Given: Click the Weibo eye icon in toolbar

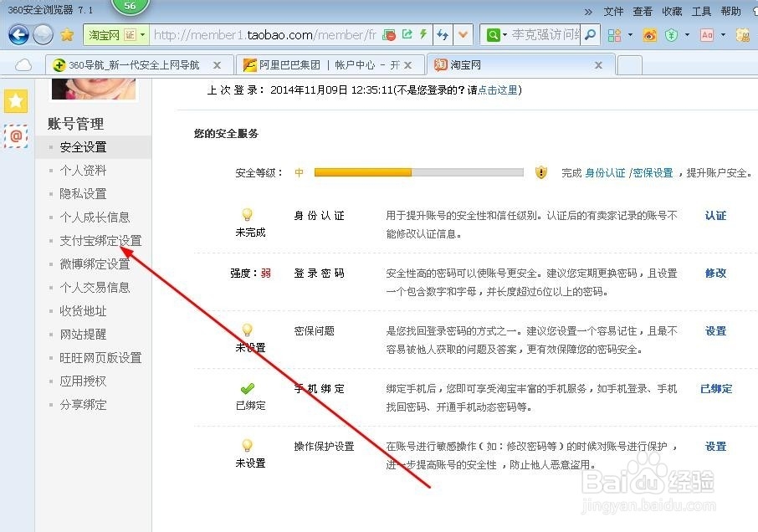Looking at the screenshot, I should click(650, 35).
